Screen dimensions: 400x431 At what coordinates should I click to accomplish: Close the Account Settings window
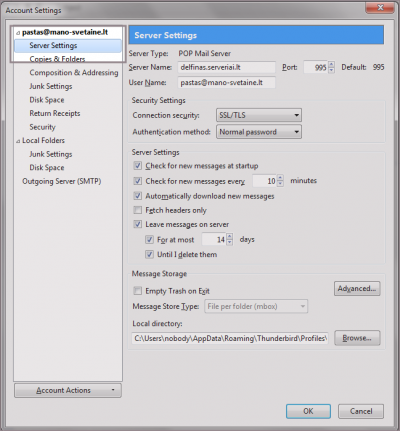click(380, 8)
